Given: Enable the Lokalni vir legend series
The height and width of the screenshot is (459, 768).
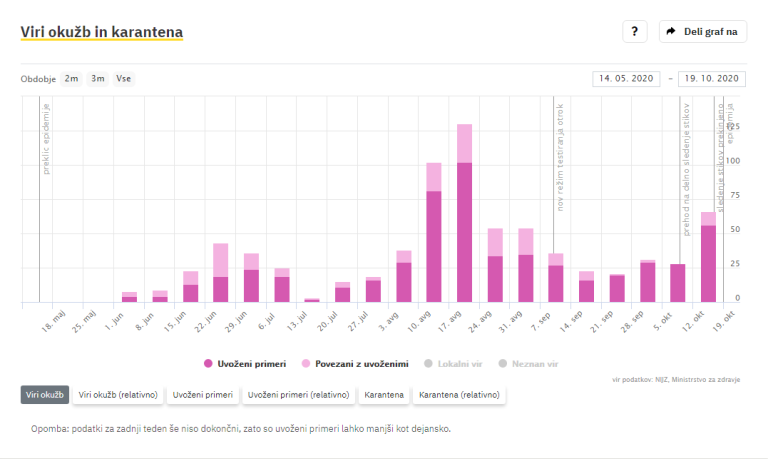Looking at the screenshot, I should (x=456, y=362).
